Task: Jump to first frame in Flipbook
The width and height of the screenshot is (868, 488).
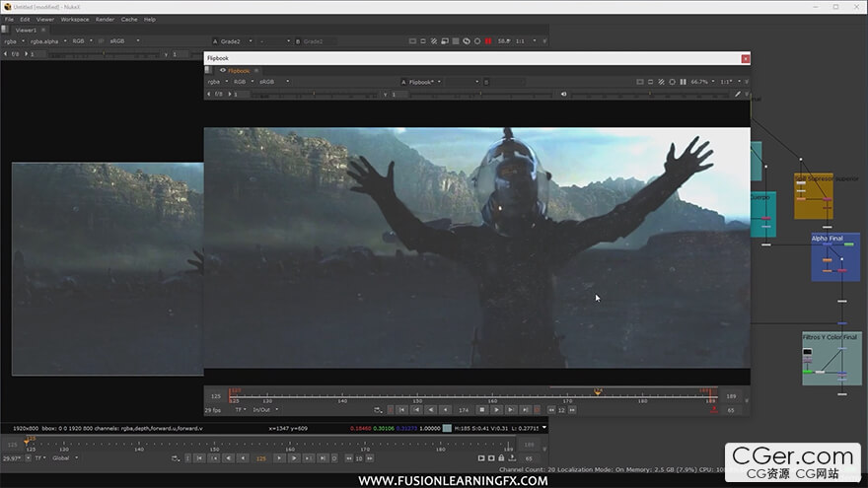Action: (401, 409)
